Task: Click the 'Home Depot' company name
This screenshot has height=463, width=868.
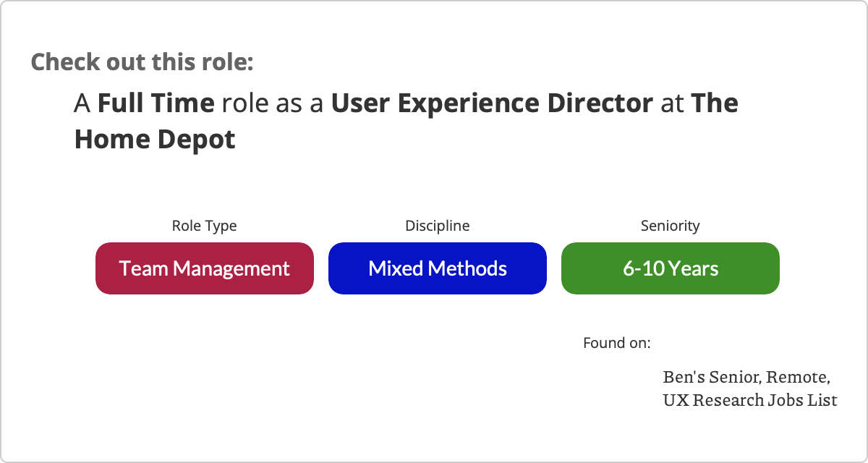Action: pyautogui.click(x=155, y=139)
